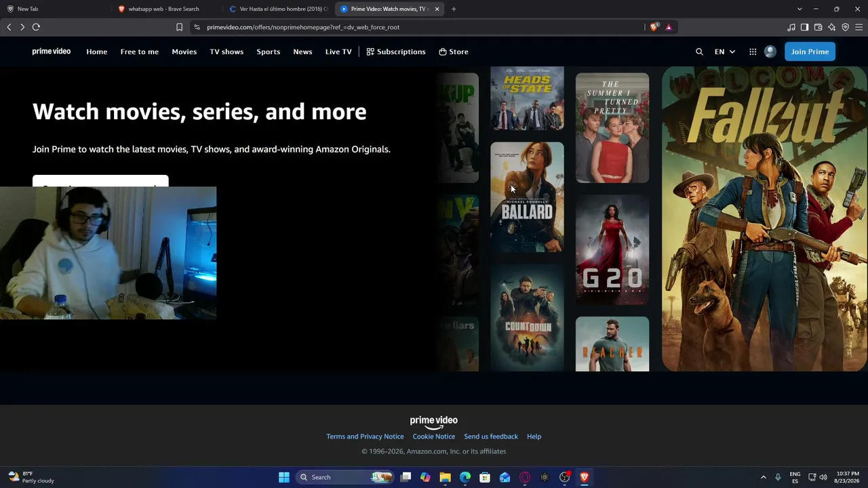Open Terms and Privacy Notice link
868x488 pixels.
[365, 436]
